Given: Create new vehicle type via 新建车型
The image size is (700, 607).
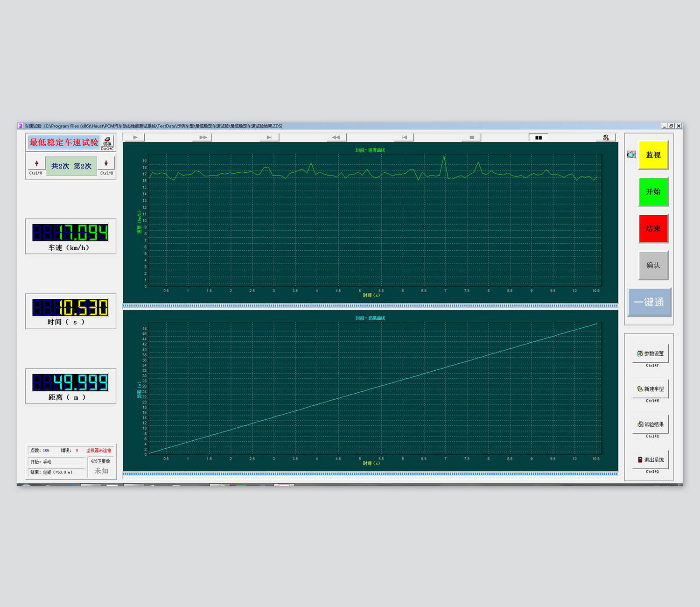Looking at the screenshot, I should tap(650, 389).
